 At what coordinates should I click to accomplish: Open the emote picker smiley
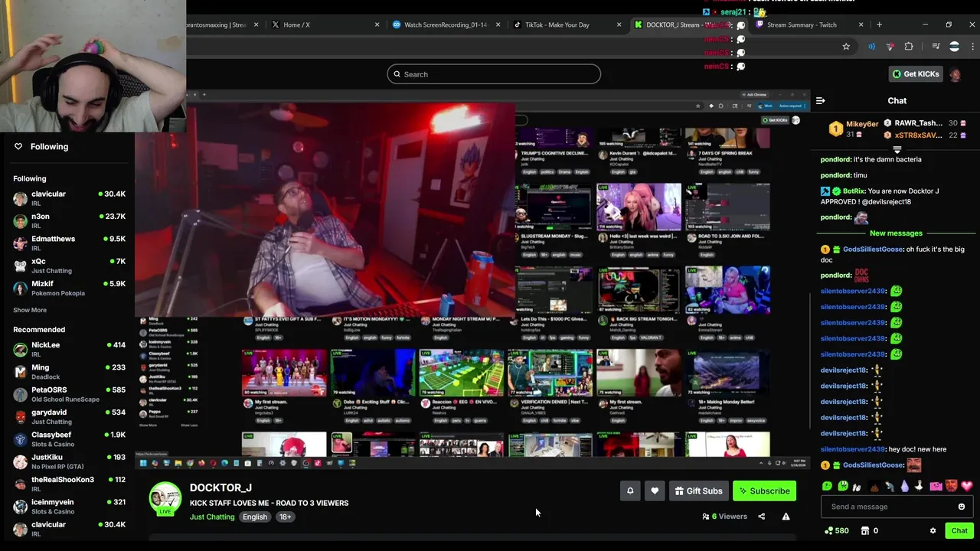click(962, 507)
